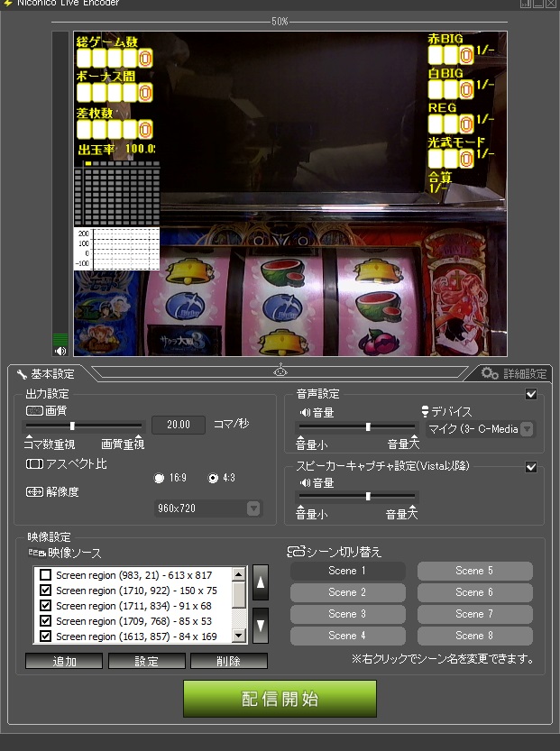
Task: Switch to Scene 3
Action: 348,614
